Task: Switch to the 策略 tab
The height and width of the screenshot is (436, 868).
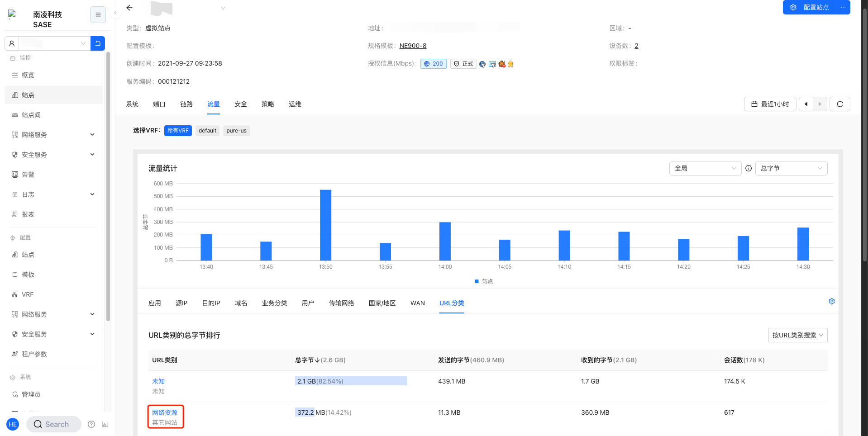Action: tap(268, 104)
